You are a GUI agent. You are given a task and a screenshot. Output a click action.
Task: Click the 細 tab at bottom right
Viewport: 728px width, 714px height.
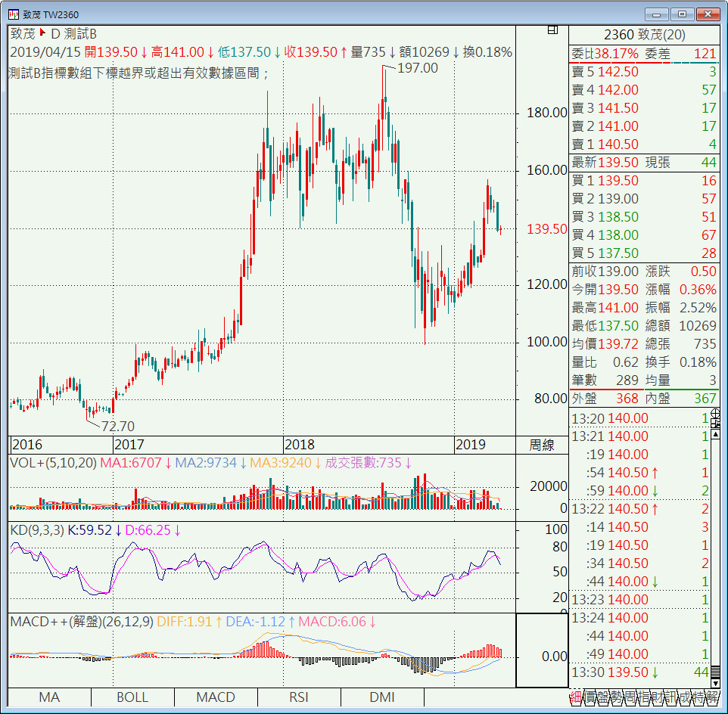coord(576,697)
